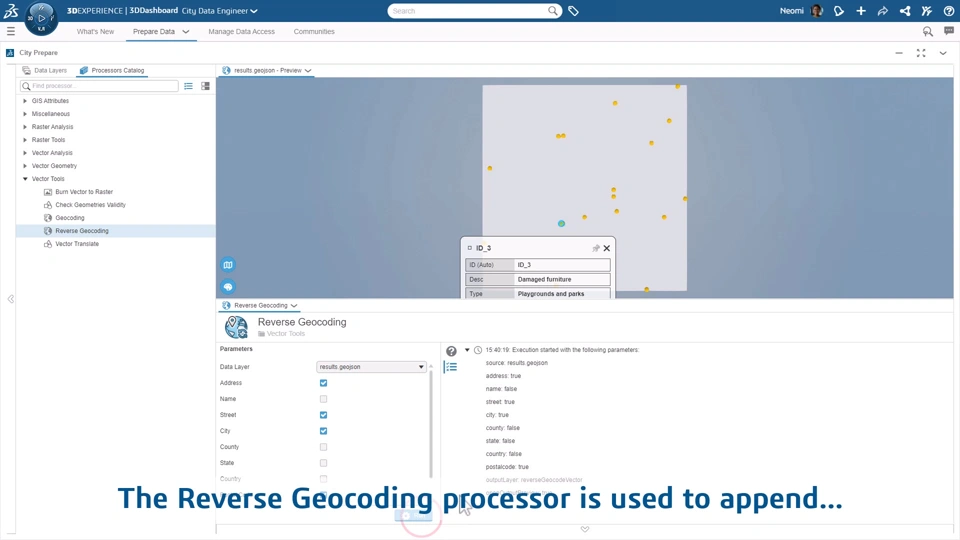
Task: Click Neomi's profile avatar
Action: coord(817,10)
